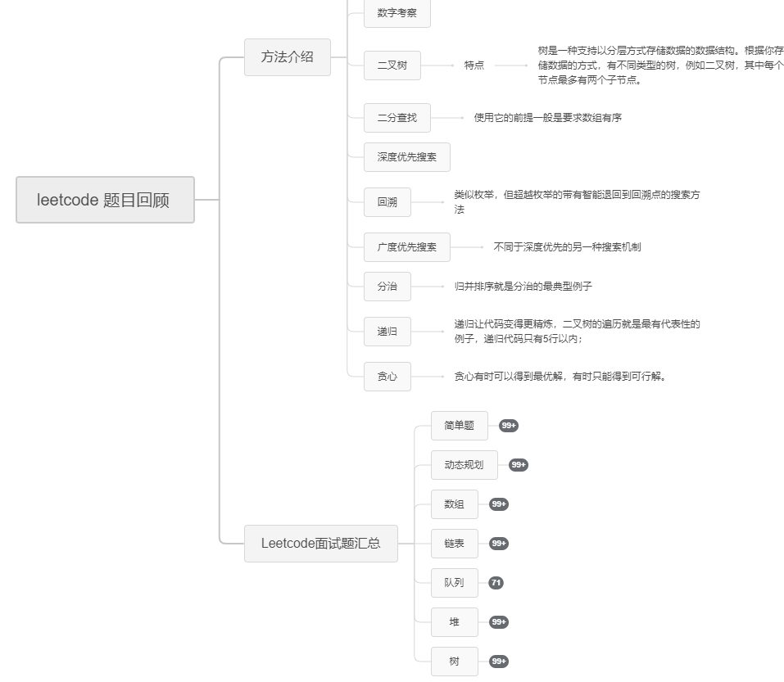Select the 简单题 node
The width and height of the screenshot is (784, 682).
point(460,426)
